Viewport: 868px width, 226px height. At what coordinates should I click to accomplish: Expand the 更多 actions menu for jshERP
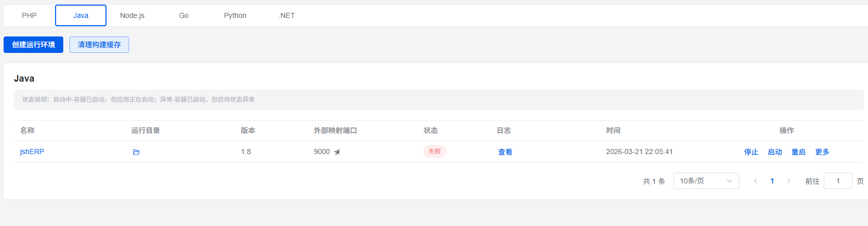point(822,152)
